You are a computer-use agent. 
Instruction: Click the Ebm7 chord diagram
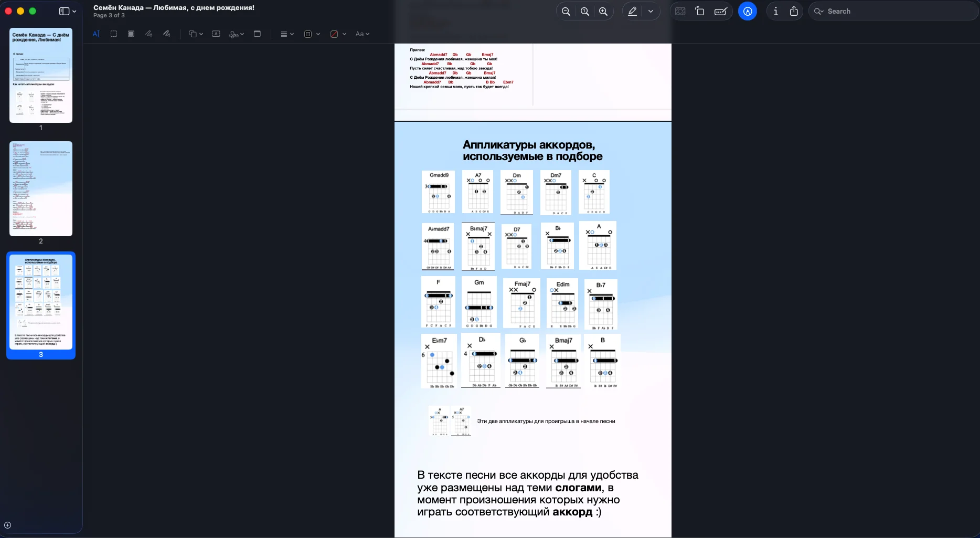(x=439, y=362)
